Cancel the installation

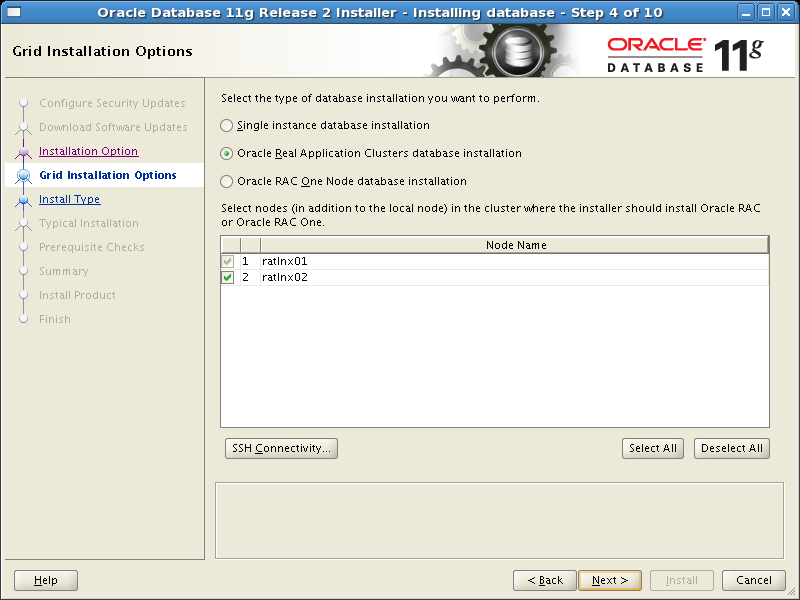click(754, 581)
